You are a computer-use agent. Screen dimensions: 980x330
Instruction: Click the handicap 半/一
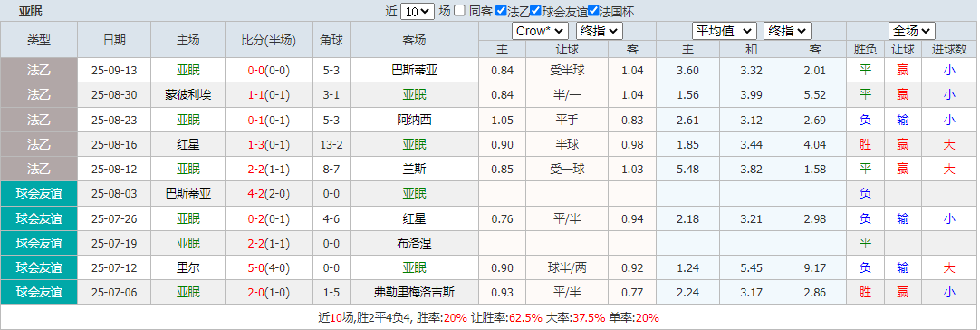coord(567,95)
